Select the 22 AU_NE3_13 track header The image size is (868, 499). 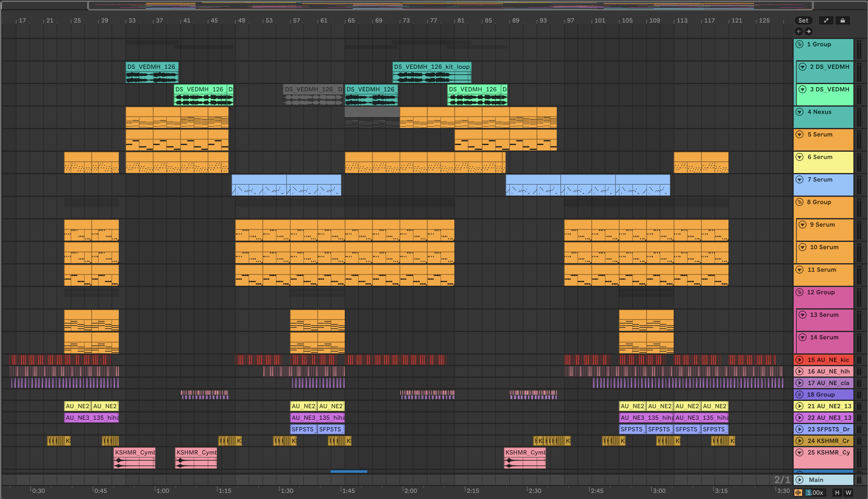point(830,417)
